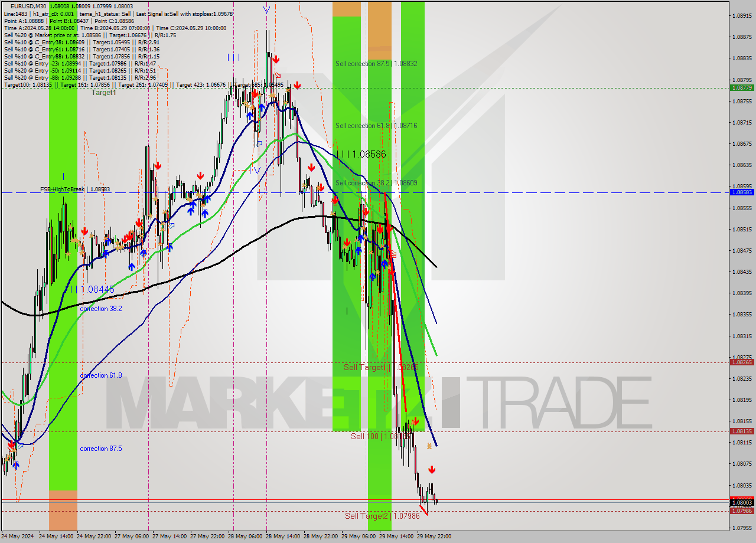756x543 pixels.
Task: Select the Sell 100 | 1.08135 label
Action: pos(381,436)
